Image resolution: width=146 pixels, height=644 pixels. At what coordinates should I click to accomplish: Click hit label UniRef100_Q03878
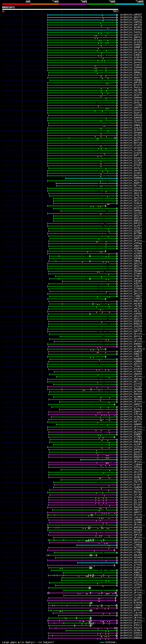[131, 58]
